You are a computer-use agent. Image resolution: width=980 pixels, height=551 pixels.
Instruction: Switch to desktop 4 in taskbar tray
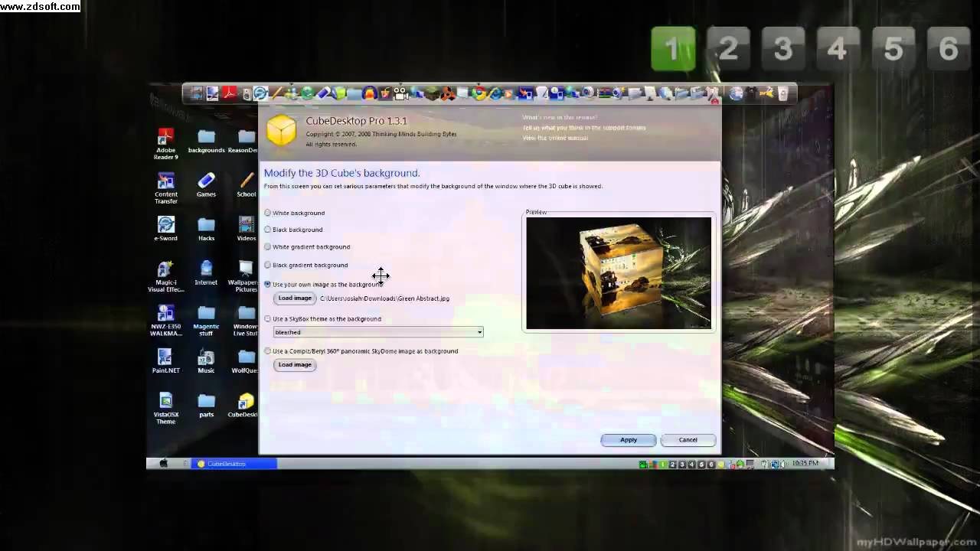coord(691,464)
